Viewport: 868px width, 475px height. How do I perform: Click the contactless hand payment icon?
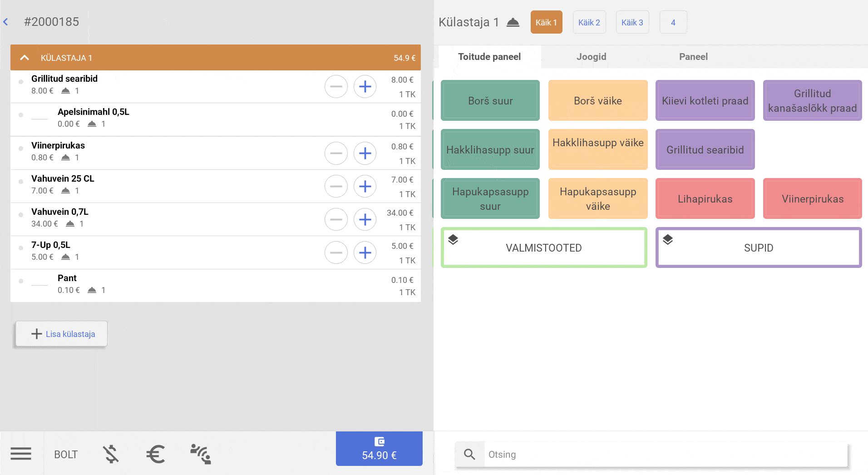[201, 454]
